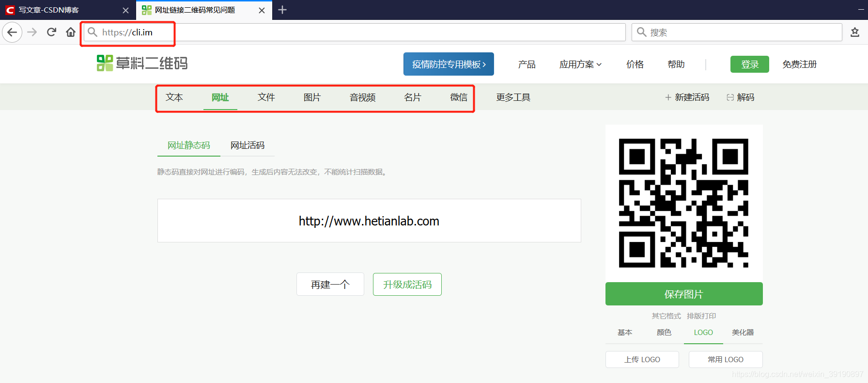Select the 音视频 QR type tab
This screenshot has height=383, width=868.
362,97
